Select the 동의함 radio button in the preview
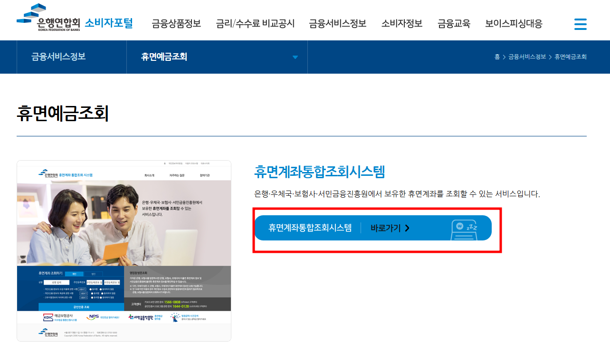Screen dimensions: 610x364 click(x=91, y=289)
